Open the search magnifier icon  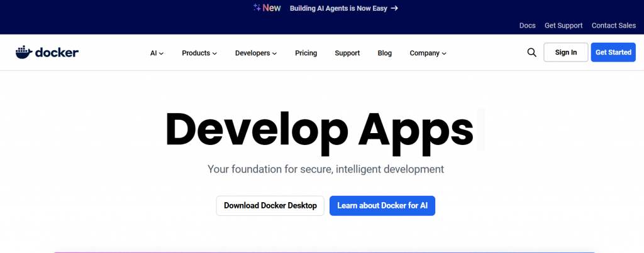coord(531,53)
